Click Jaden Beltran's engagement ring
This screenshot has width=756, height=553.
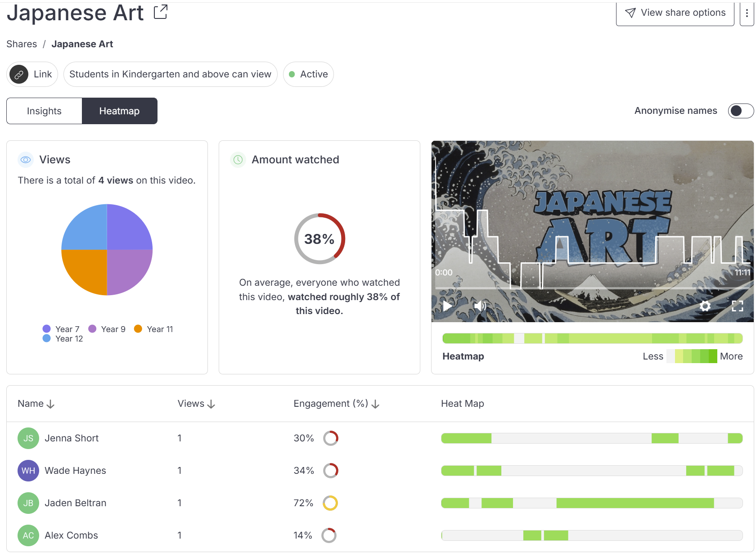pos(330,503)
